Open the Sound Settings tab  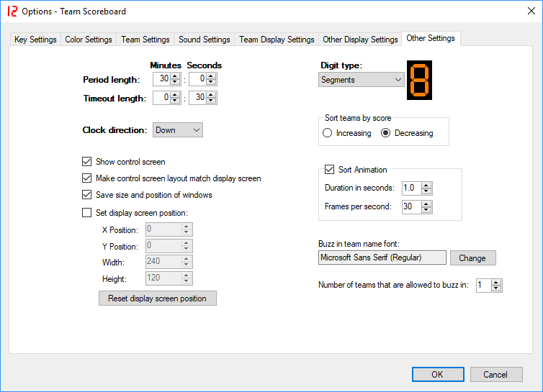204,40
